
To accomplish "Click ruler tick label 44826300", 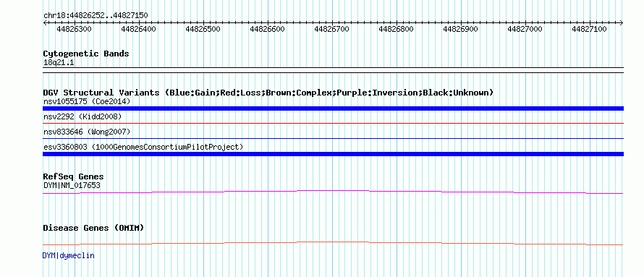I will point(75,29).
